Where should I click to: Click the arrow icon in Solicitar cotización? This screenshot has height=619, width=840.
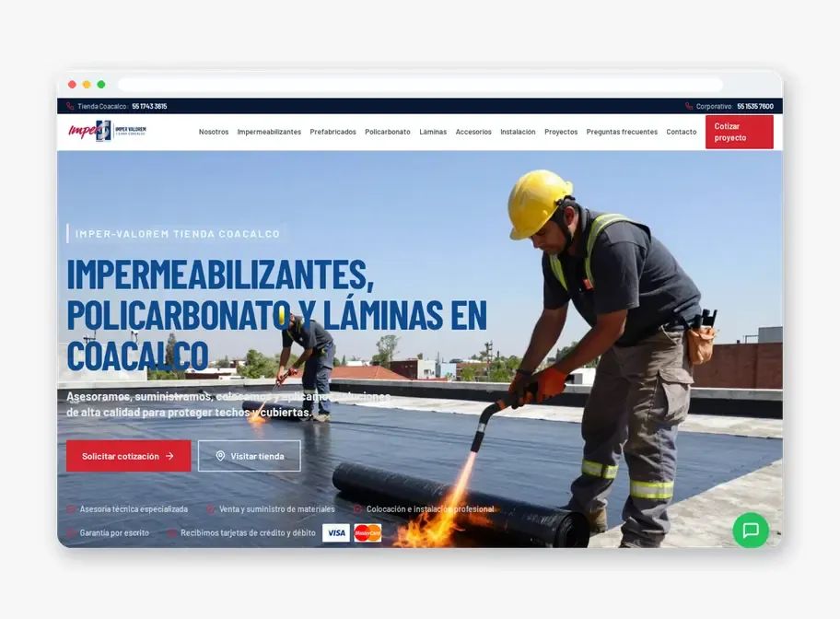[169, 456]
